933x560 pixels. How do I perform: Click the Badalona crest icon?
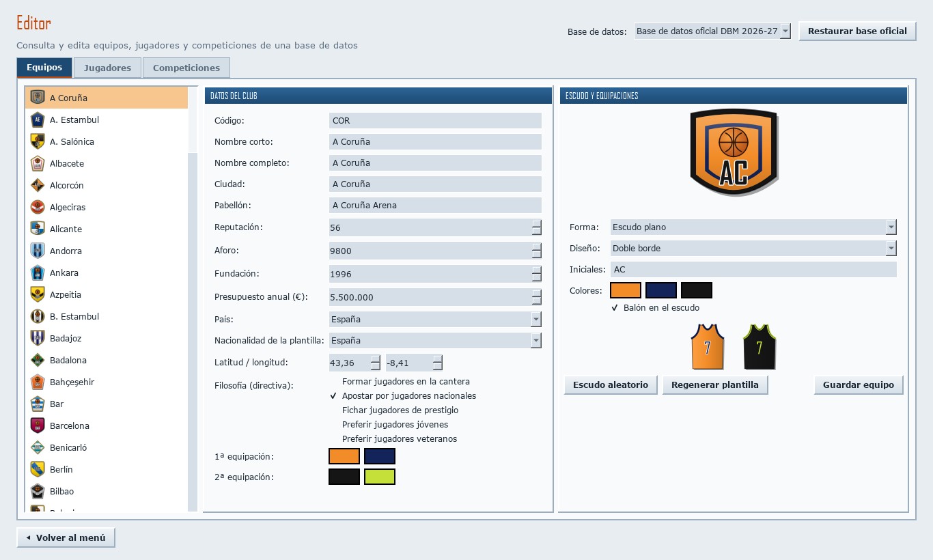point(38,360)
